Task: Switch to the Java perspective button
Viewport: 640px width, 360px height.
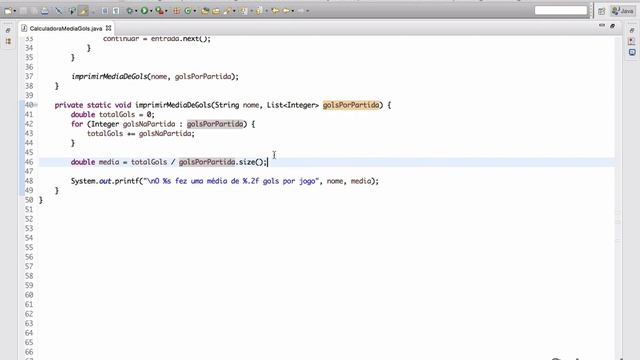Action: click(x=622, y=11)
